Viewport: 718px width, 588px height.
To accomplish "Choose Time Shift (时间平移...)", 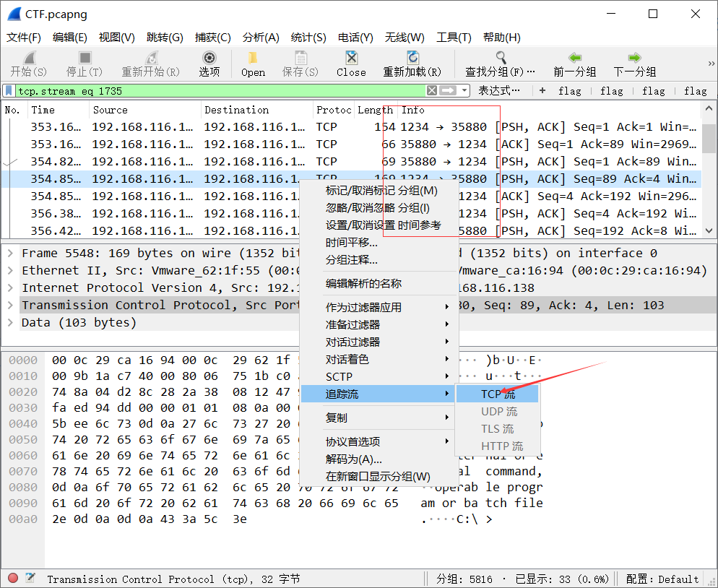I will 379,243.
